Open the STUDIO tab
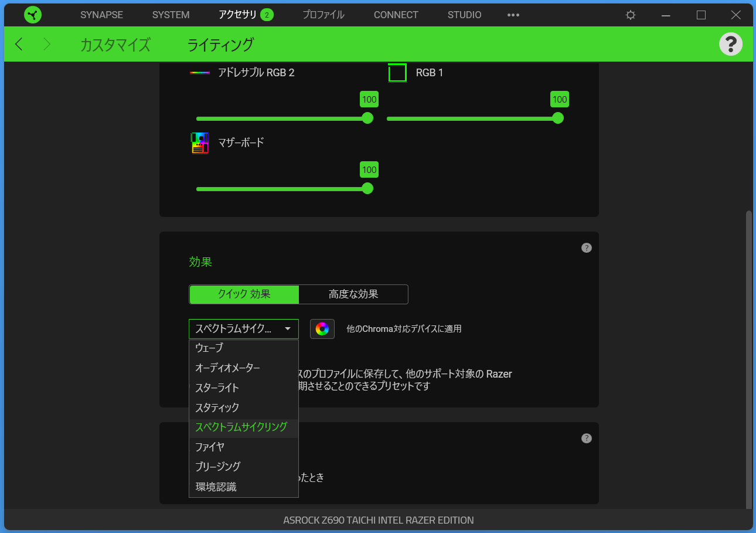Viewport: 756px width, 533px height. pyautogui.click(x=465, y=15)
